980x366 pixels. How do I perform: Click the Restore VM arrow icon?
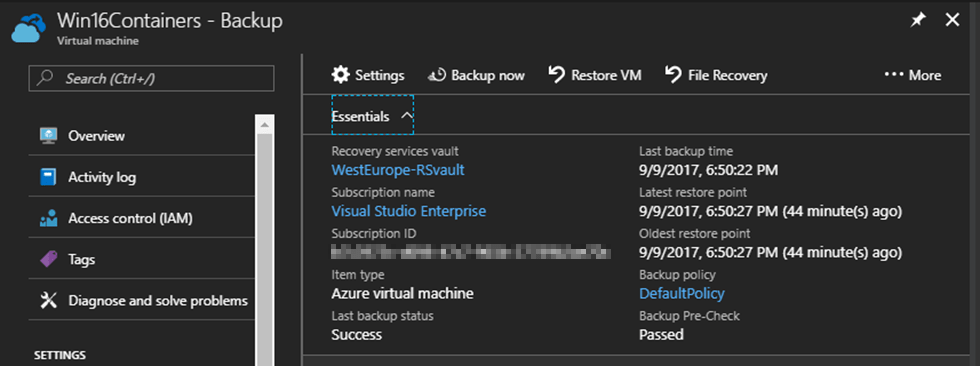[556, 75]
